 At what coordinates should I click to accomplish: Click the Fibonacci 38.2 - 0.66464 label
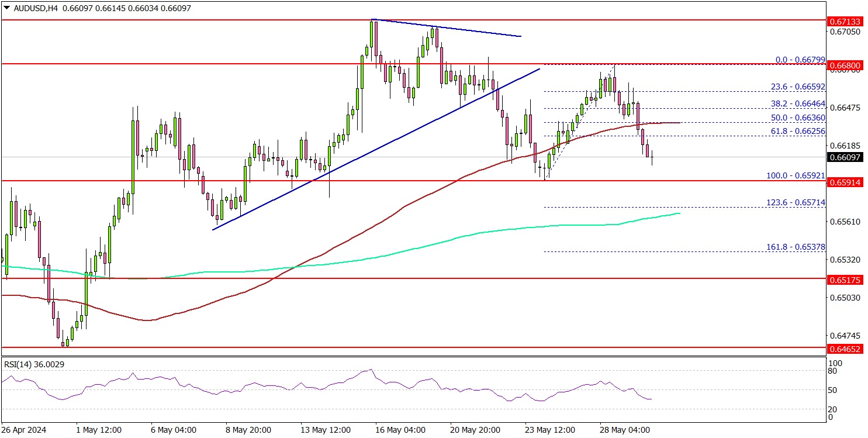click(x=797, y=104)
